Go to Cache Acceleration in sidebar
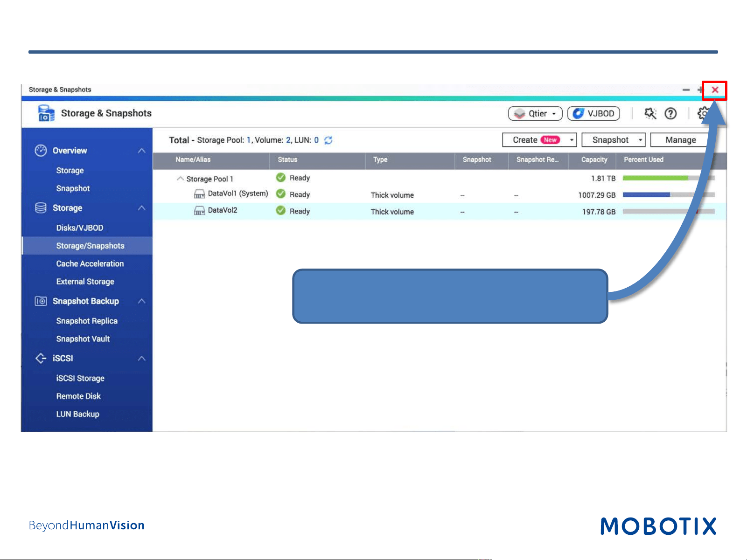 (90, 264)
